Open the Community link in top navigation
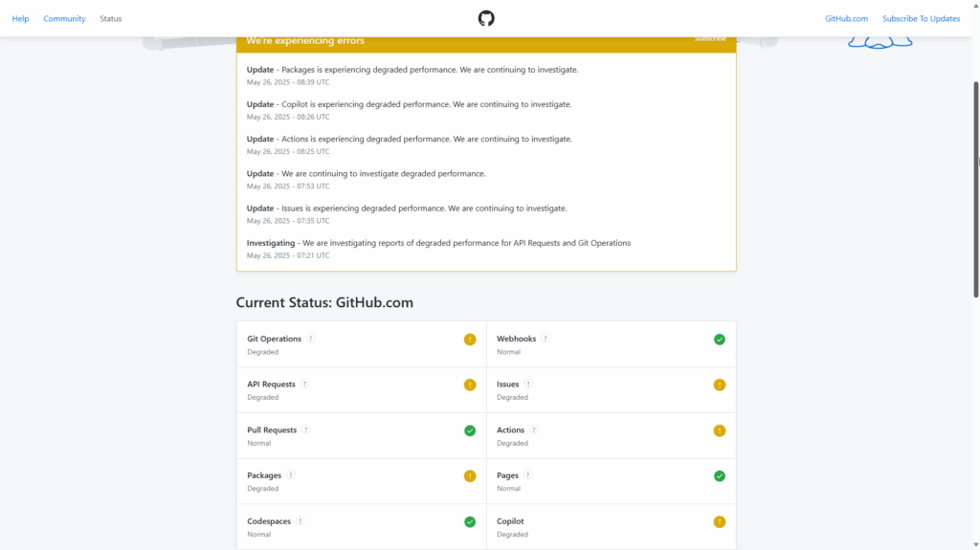This screenshot has width=980, height=550. [64, 19]
